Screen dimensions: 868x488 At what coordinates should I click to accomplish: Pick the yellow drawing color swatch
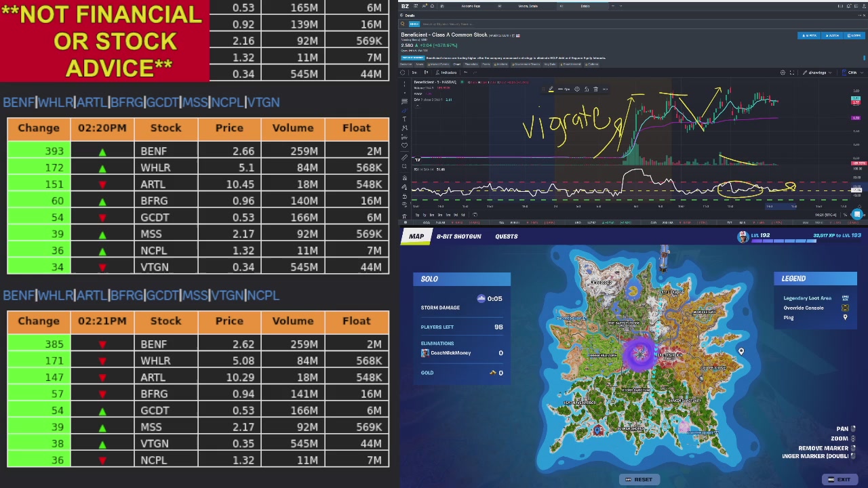(x=551, y=89)
